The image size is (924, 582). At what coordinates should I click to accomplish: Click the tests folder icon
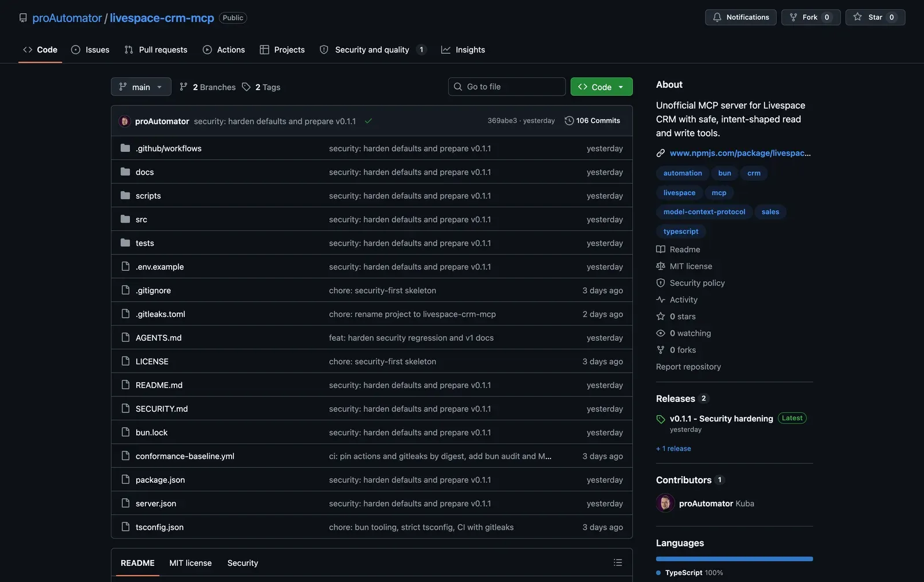[125, 243]
